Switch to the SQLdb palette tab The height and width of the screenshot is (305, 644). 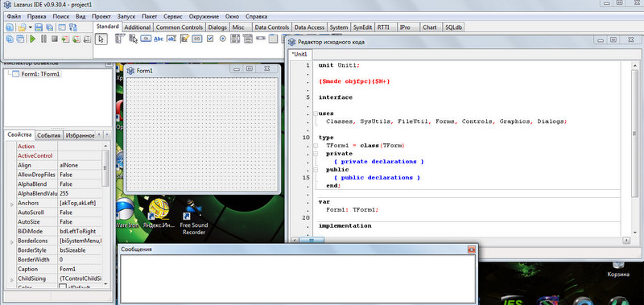pyautogui.click(x=454, y=27)
